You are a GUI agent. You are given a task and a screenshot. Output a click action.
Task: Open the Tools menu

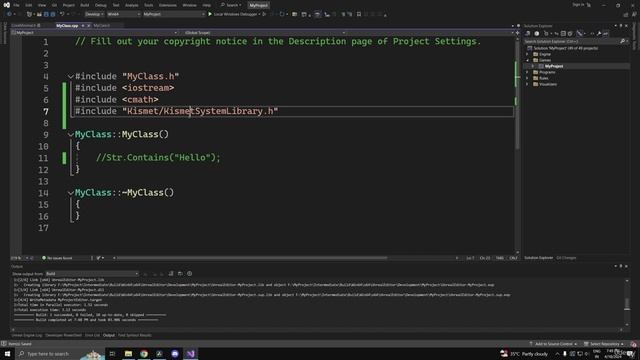tap(149, 5)
